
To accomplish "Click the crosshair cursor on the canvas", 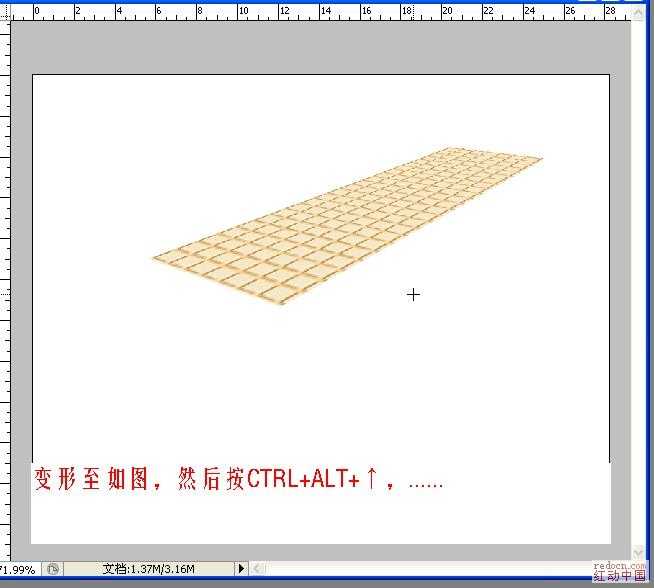I will (413, 294).
